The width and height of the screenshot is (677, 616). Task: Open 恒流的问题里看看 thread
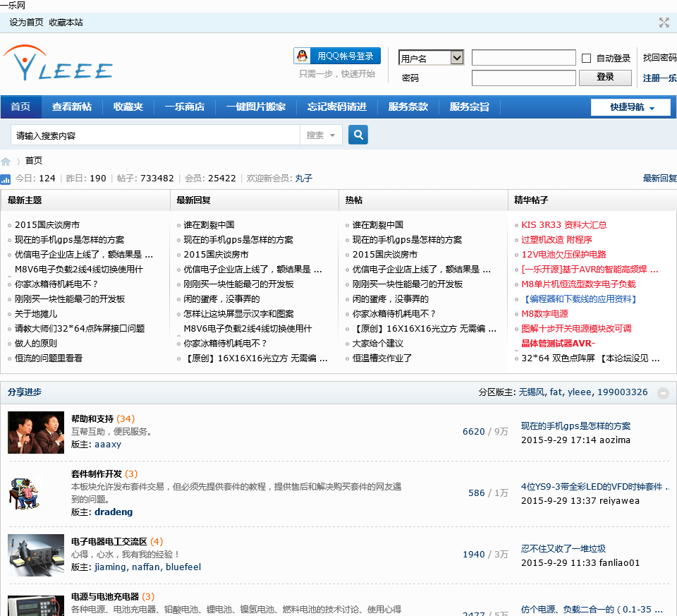click(49, 358)
